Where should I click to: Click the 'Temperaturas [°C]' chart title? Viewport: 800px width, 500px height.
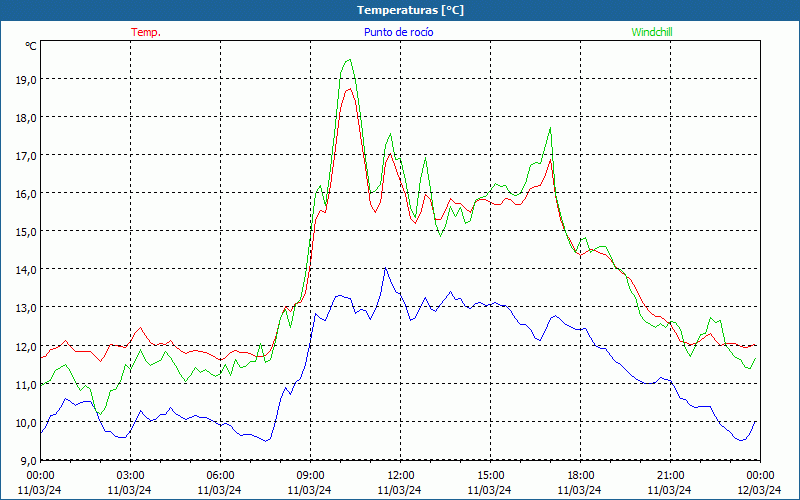pos(410,10)
